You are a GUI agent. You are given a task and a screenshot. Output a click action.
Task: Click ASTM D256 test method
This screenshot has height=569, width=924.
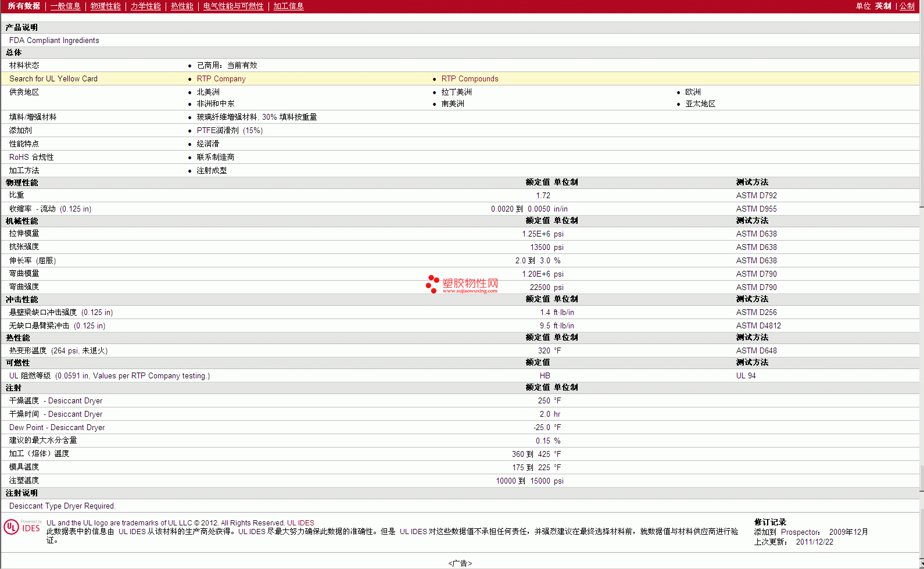[756, 312]
